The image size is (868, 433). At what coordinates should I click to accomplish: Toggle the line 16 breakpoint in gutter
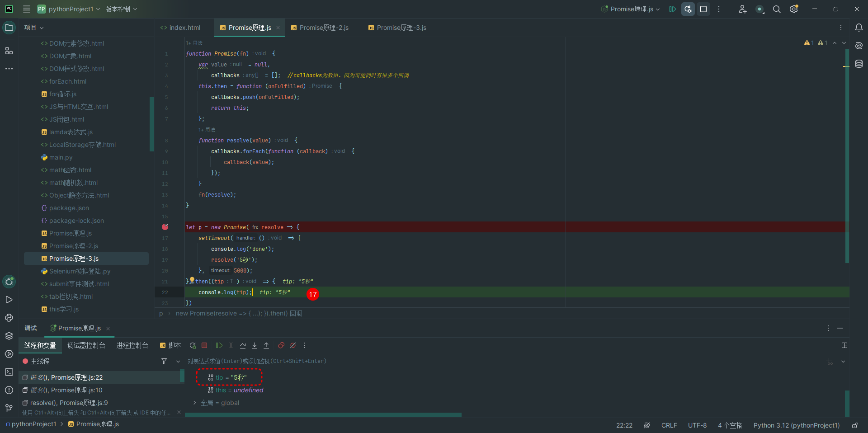point(165,227)
